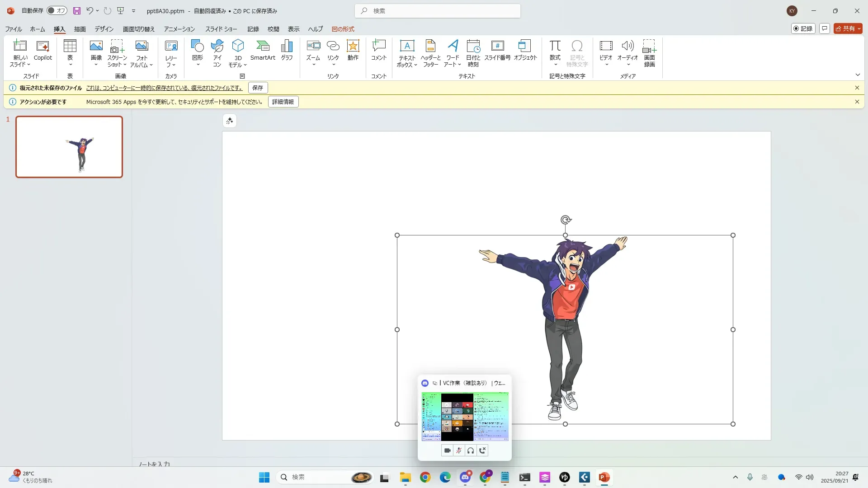
Task: Collapse the ribbon with the chevron
Action: click(x=858, y=75)
